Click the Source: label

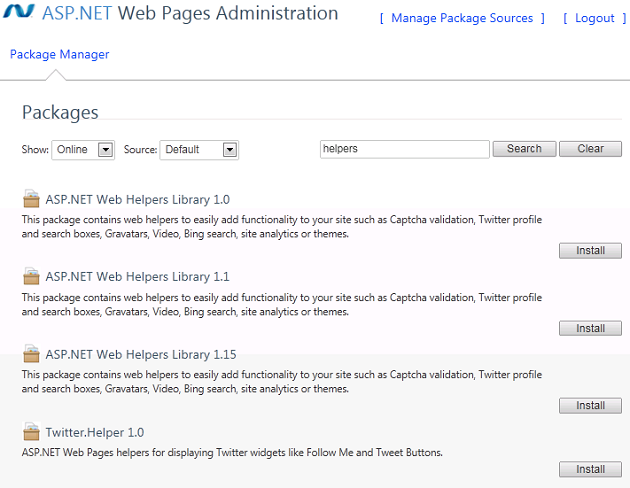[140, 150]
